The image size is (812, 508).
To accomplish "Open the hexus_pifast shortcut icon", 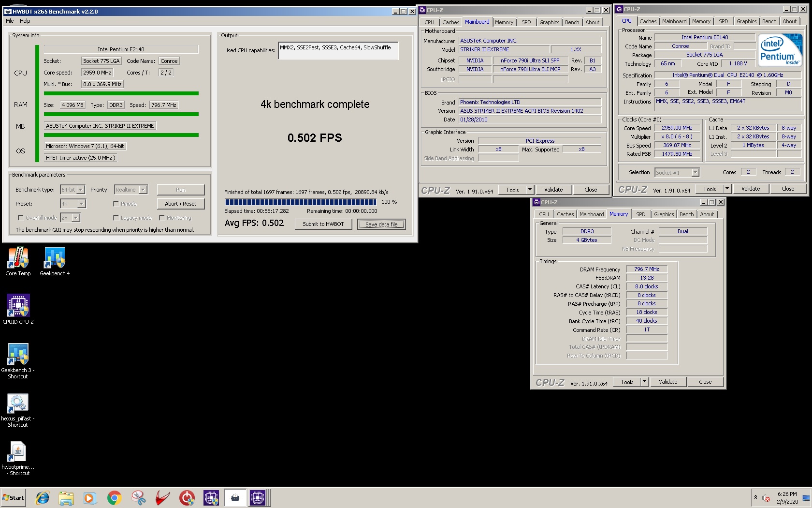I will (x=18, y=409).
